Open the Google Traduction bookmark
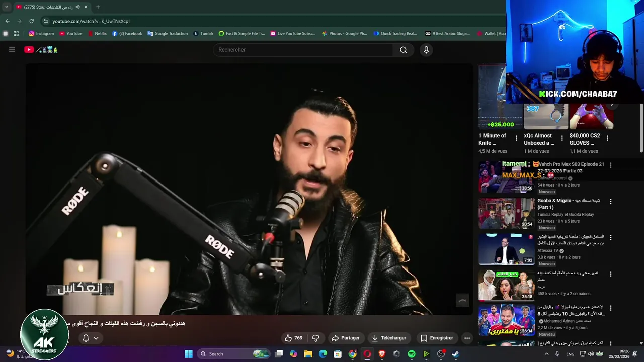 coord(167,34)
